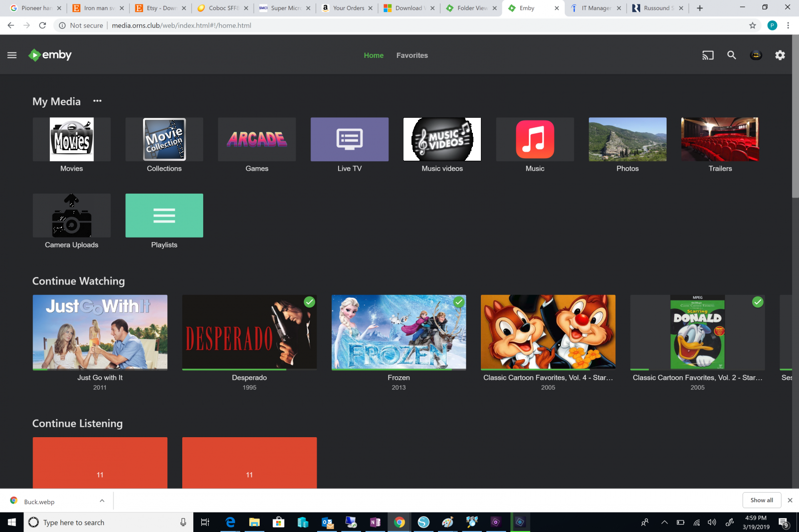Click the user profile avatar
Screen dimensions: 799x532
(x=756, y=55)
